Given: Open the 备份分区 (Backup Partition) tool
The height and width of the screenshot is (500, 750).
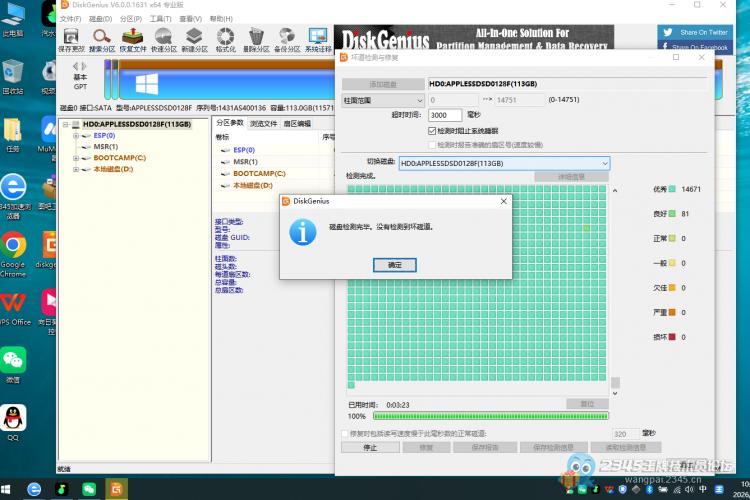Looking at the screenshot, I should (x=287, y=40).
